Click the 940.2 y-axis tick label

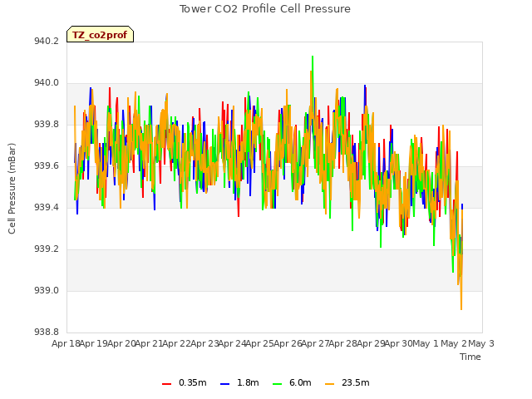[47, 42]
